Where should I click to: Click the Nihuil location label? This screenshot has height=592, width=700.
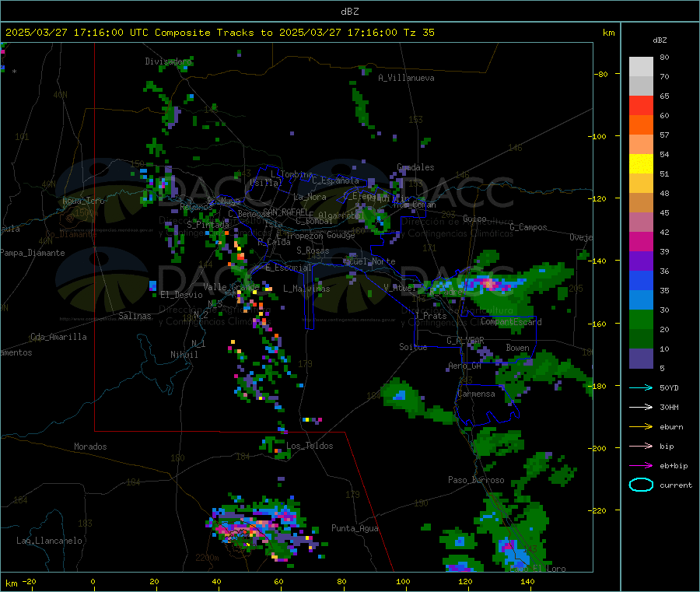pos(184,355)
